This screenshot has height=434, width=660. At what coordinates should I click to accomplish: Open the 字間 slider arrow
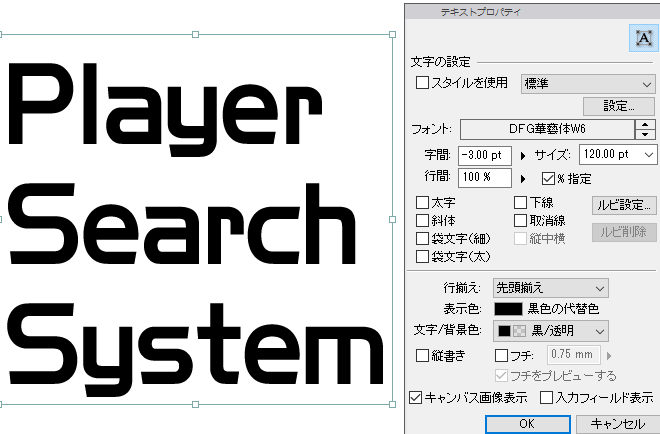click(x=523, y=156)
